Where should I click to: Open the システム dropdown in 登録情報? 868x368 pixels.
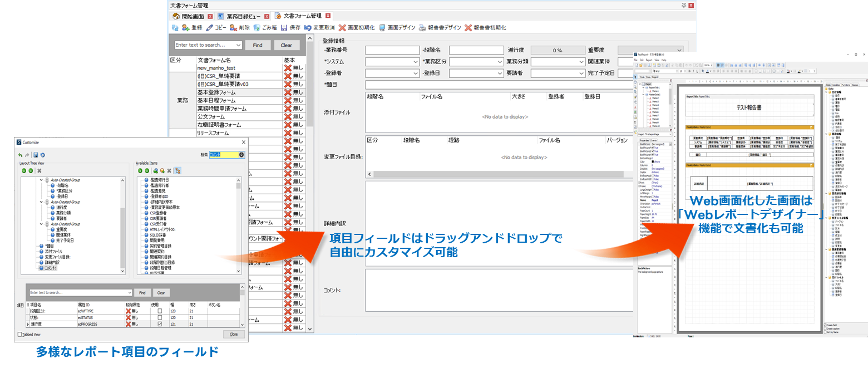tap(415, 62)
